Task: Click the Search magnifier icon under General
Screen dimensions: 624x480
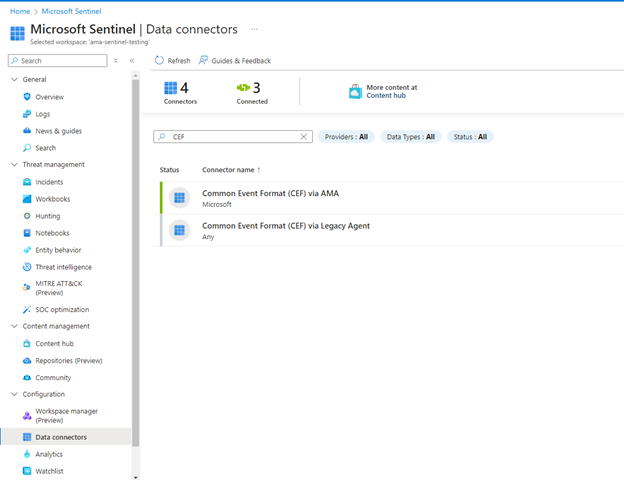Action: [27, 148]
